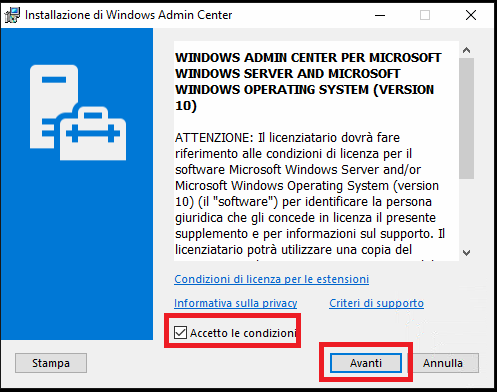Open the Criteri di supporto link
Viewport: 497px width, 392px height.
point(376,303)
